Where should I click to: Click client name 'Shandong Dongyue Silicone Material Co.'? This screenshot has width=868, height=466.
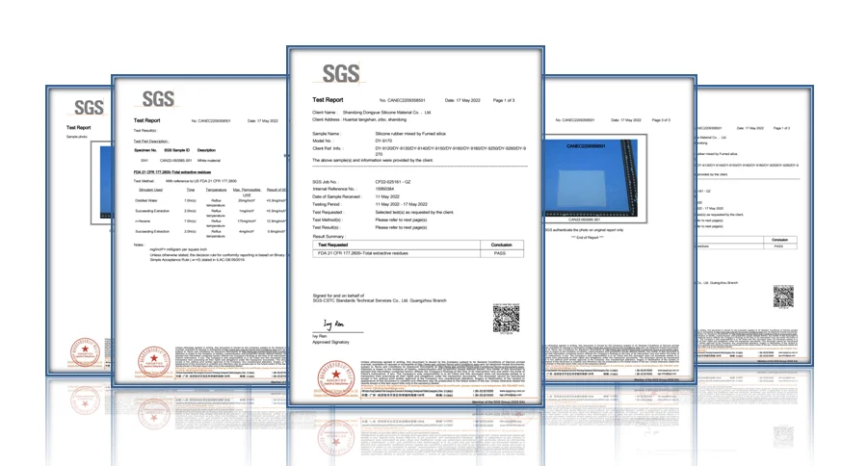point(387,113)
